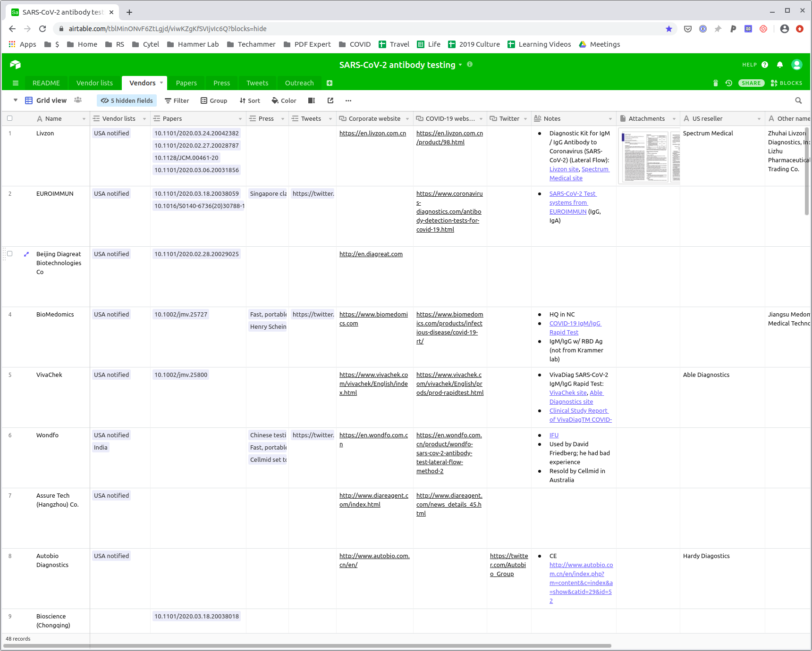Expand the Grid view switcher arrow
The image size is (812, 651).
16,100
